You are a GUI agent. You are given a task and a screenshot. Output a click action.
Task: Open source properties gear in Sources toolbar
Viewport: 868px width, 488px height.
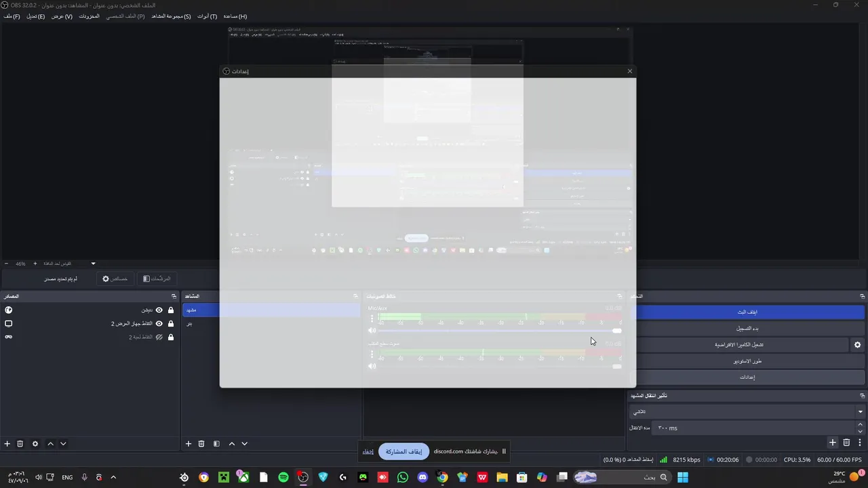[35, 444]
